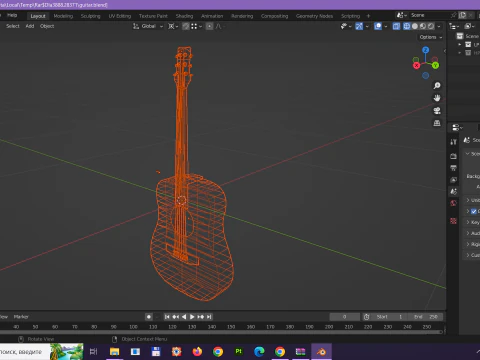Screen dimensions: 480x360
Task: Open the Object menu in viewport header
Action: pos(47,26)
